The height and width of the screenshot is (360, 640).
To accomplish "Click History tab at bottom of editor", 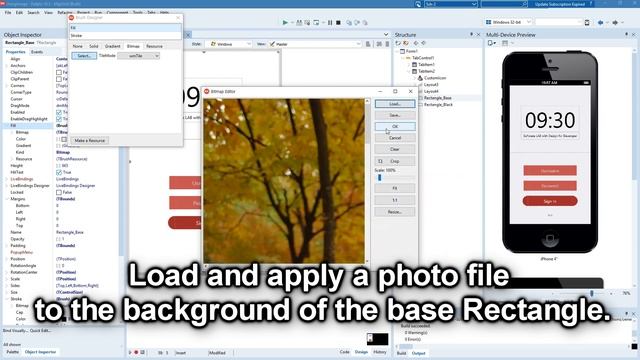I will 380,352.
